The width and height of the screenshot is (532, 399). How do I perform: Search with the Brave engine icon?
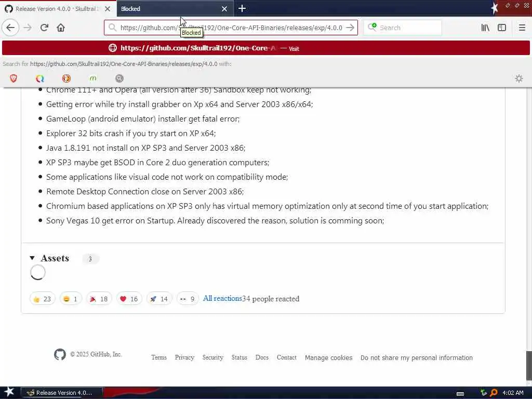coord(14,79)
